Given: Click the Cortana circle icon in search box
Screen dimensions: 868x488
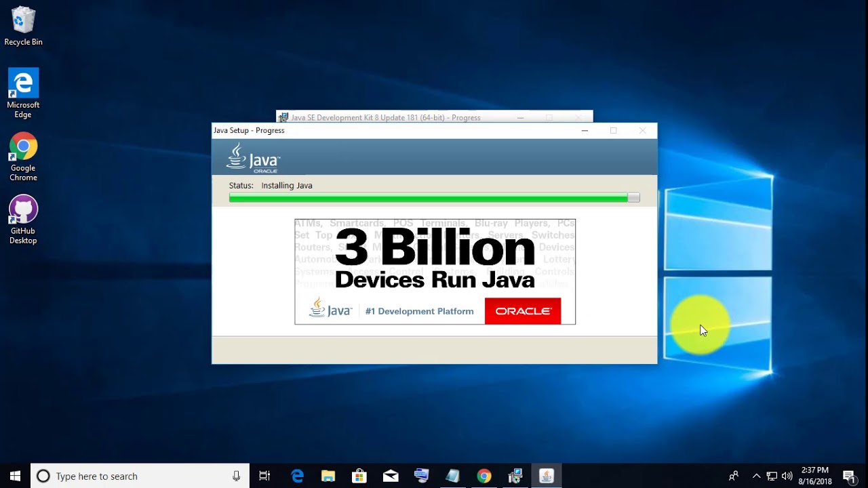Looking at the screenshot, I should point(43,476).
